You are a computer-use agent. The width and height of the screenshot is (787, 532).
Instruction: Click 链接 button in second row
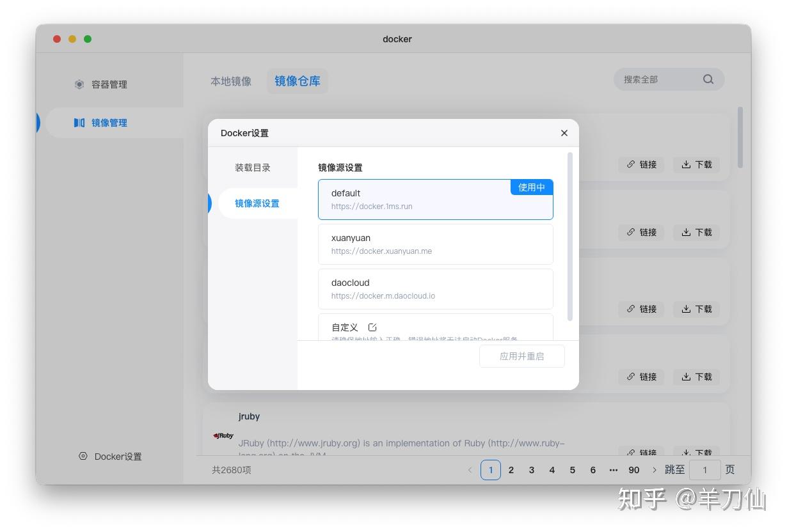click(x=642, y=232)
